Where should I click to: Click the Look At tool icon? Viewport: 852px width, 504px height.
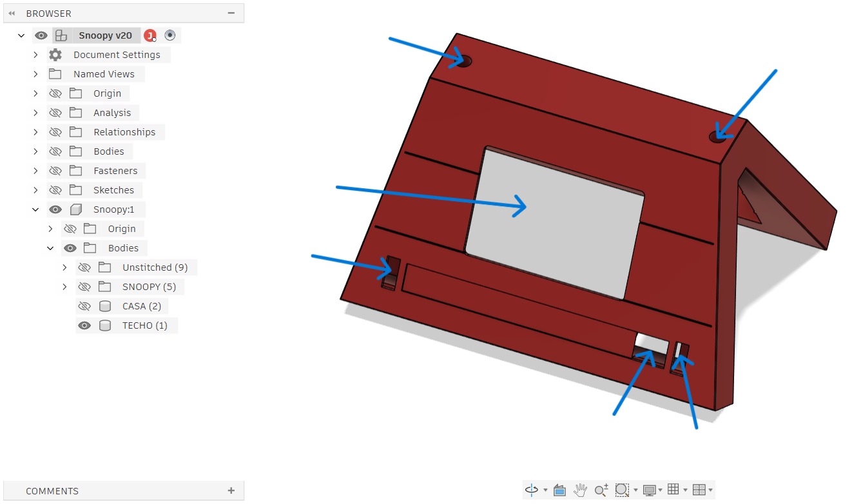pos(559,490)
